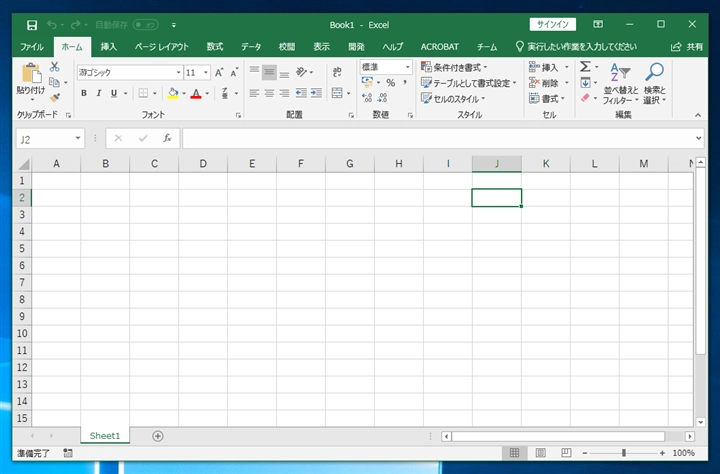Open the font name dropdown 游ゴシック
The height and width of the screenshot is (474, 720).
[179, 72]
